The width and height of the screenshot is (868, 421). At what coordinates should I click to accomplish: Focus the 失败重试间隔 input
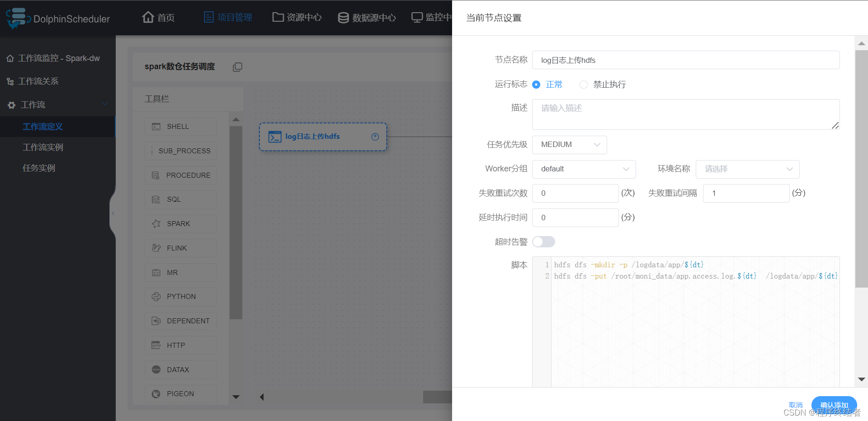tap(746, 193)
